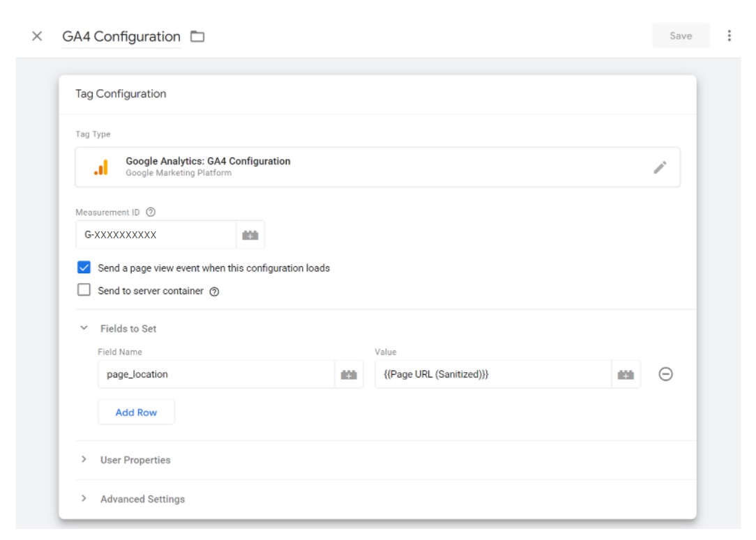Click the page_location Field Name input
Screen dimensions: 756x540
[216, 374]
